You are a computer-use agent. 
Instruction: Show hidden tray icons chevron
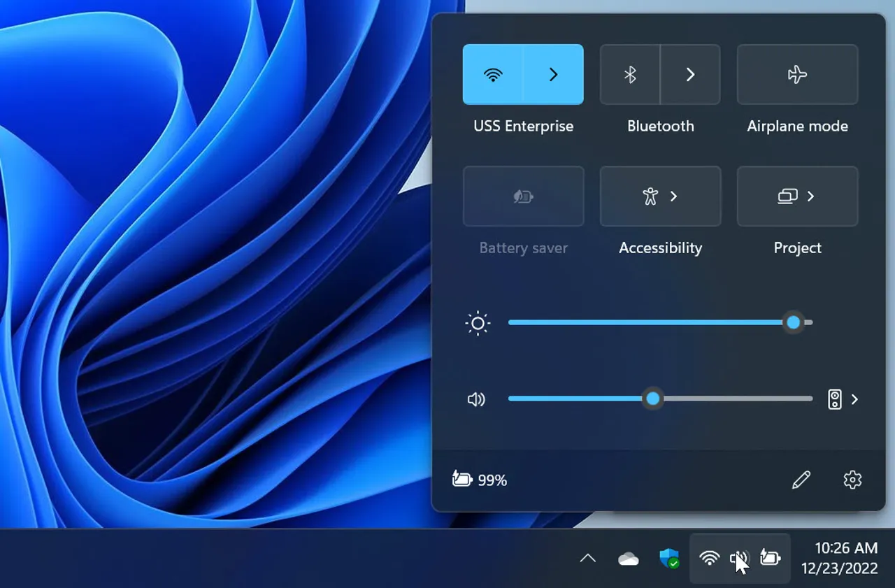[x=588, y=558]
